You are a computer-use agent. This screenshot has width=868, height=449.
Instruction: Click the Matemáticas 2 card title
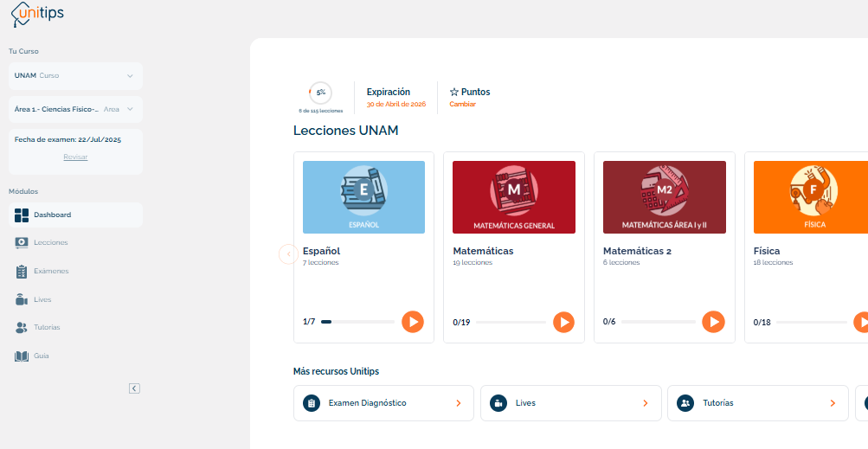(637, 252)
